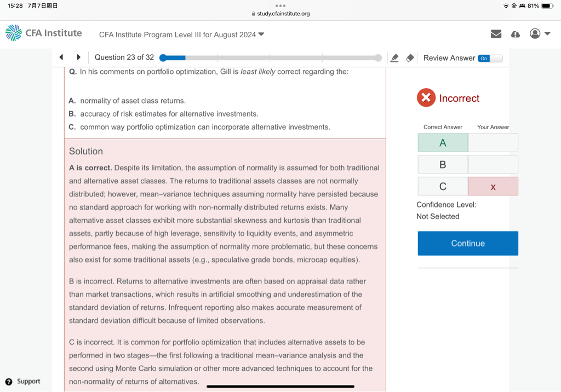Screen dimensions: 561x392
Task: Click the red X in Your Answer column
Action: (493, 187)
